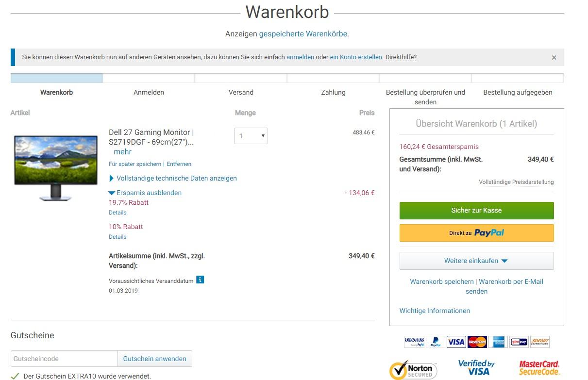
Task: Click Warenkorb speichern link
Action: point(442,281)
